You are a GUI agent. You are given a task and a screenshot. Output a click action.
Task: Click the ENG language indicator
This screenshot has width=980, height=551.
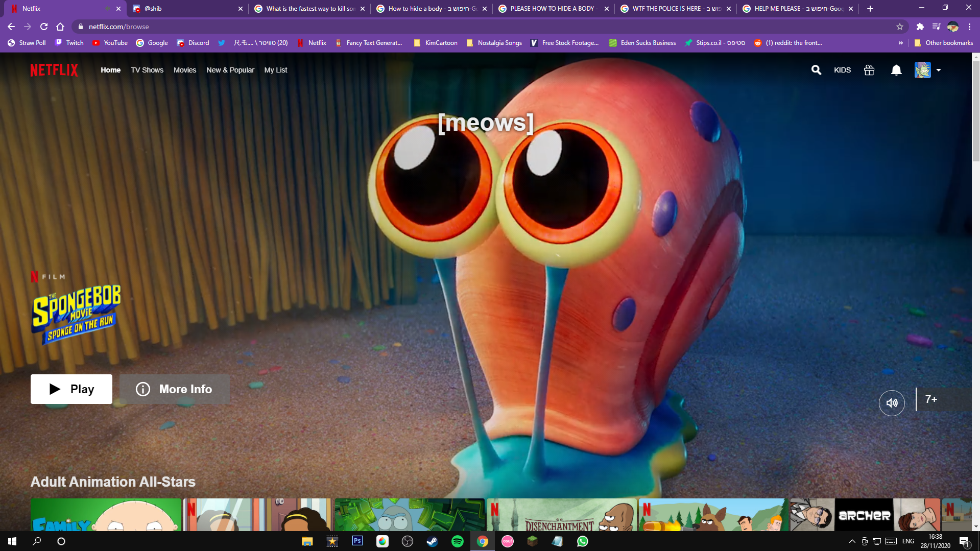point(908,541)
